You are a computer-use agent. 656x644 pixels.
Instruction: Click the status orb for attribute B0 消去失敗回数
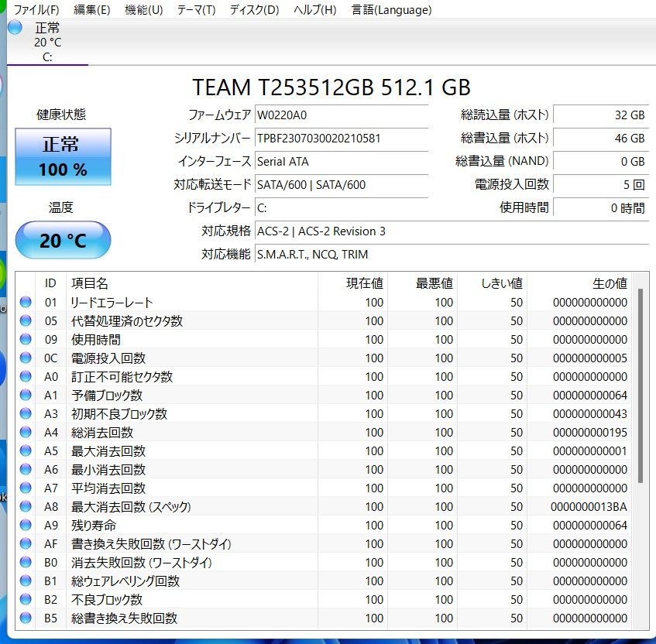point(26,562)
